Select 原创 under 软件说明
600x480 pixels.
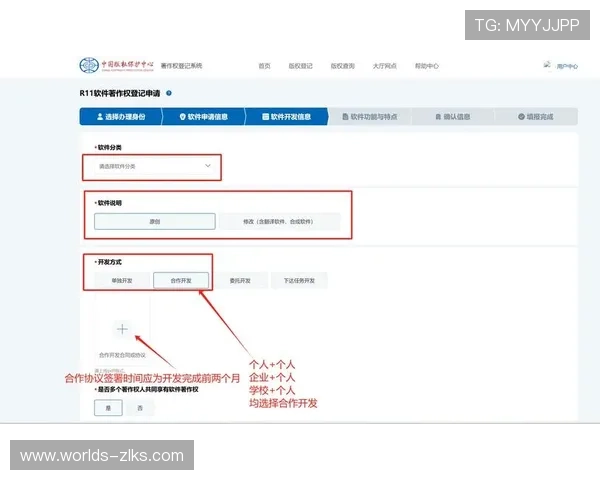(155, 221)
